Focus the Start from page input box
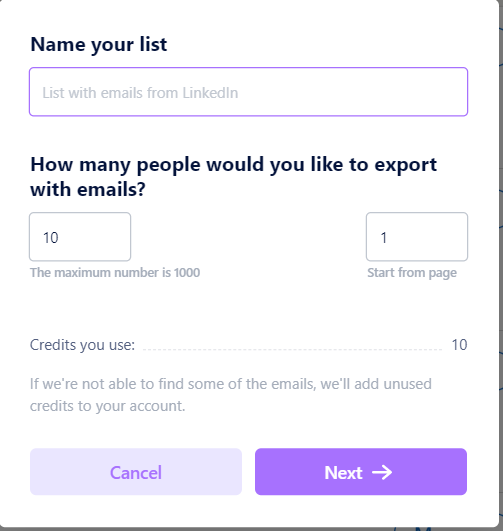This screenshot has width=503, height=531. coord(417,237)
